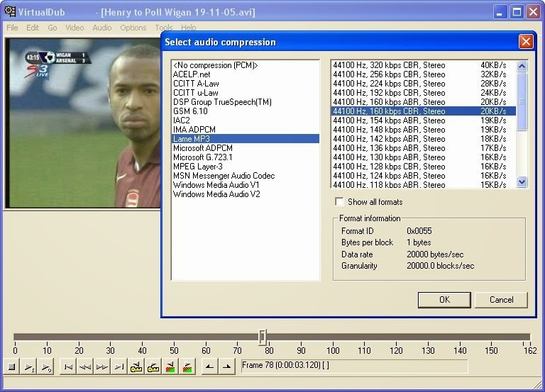Choose 44100 Hz, 256 kbps CBR, Stereo
This screenshot has height=392, width=545.
[x=424, y=74]
